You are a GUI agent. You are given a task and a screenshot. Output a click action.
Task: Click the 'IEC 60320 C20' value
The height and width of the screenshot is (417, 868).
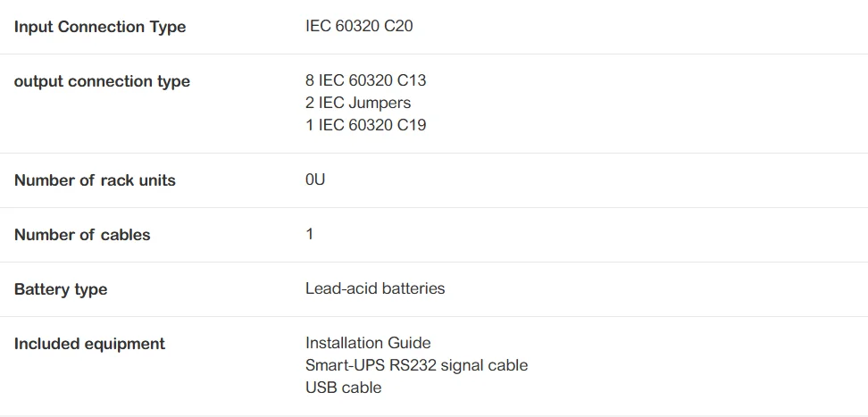coord(359,26)
